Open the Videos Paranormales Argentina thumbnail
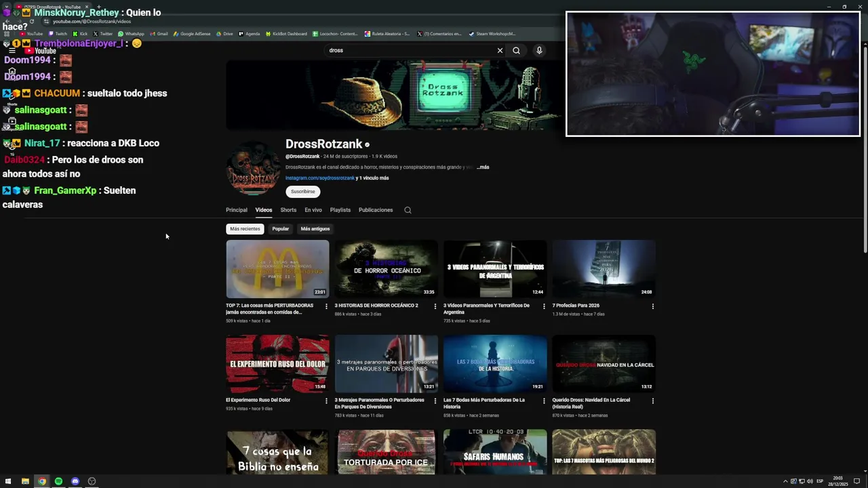868x488 pixels. point(495,269)
